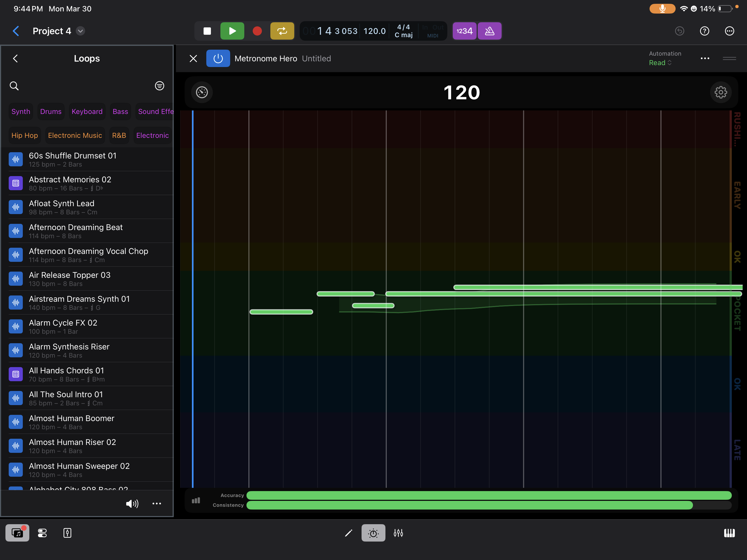Open the loop filter options icon
Screen dimensions: 747x560
(159, 86)
